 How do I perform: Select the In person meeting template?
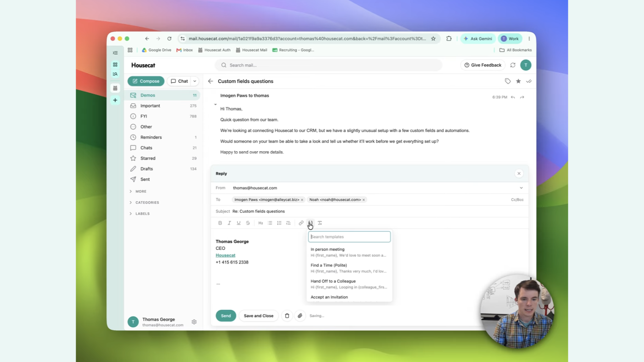click(x=349, y=252)
